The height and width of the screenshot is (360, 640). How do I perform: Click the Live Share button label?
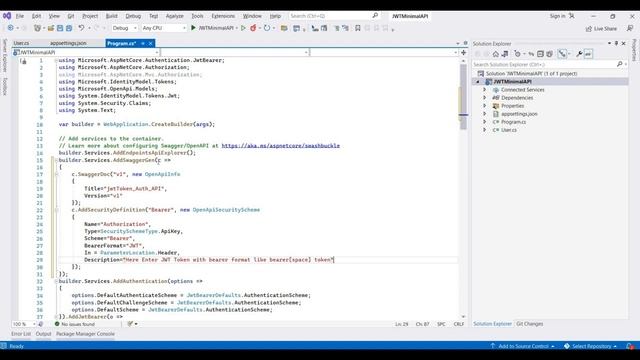pyautogui.click(x=605, y=29)
